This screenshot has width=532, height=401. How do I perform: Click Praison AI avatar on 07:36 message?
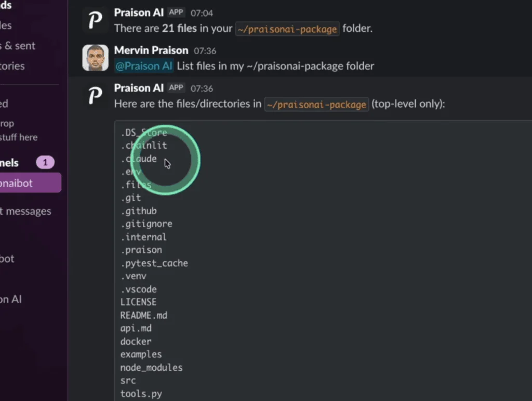pos(95,95)
